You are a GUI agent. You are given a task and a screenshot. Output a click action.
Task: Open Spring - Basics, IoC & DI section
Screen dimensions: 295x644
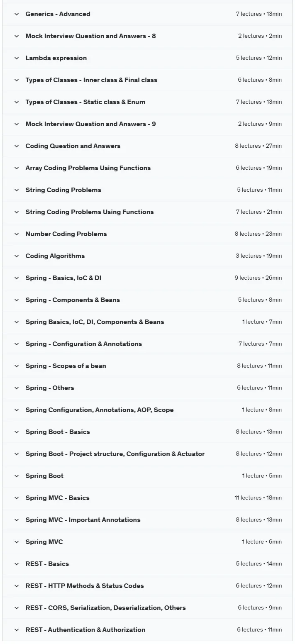(147, 278)
